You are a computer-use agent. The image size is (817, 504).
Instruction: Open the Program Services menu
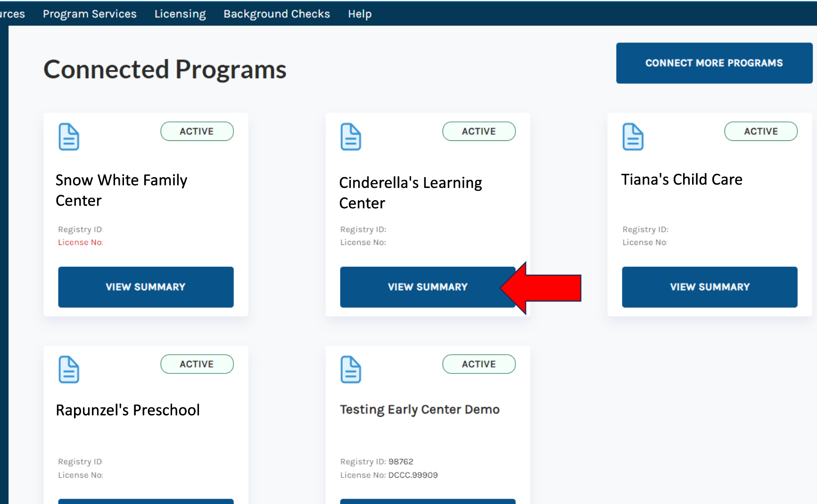click(x=90, y=14)
